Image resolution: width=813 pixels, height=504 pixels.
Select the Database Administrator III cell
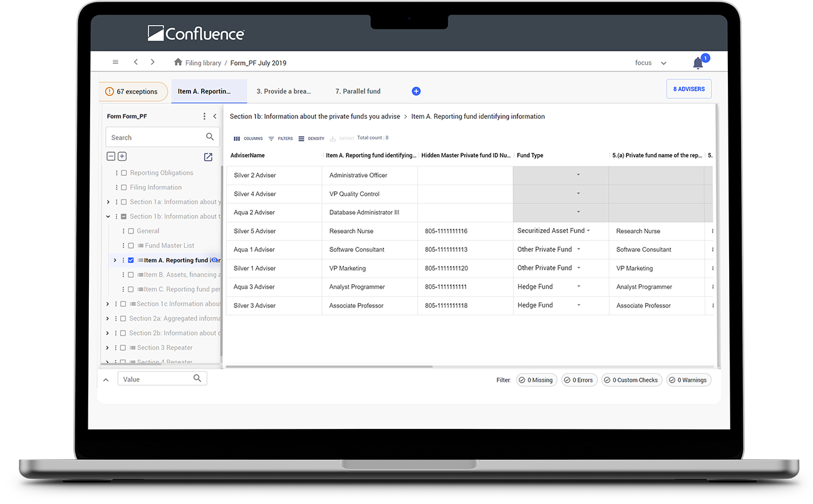pos(370,212)
